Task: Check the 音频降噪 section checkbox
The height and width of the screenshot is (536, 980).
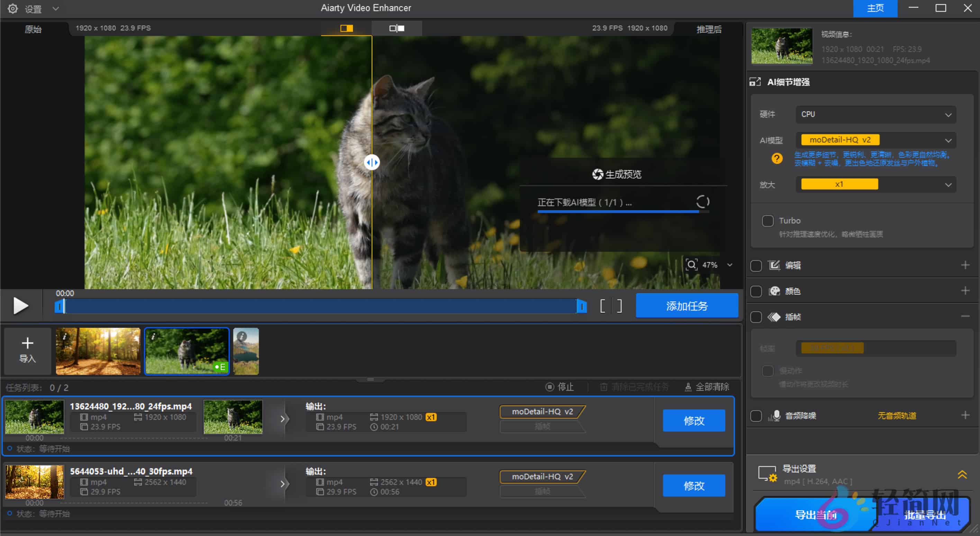Action: coord(756,416)
